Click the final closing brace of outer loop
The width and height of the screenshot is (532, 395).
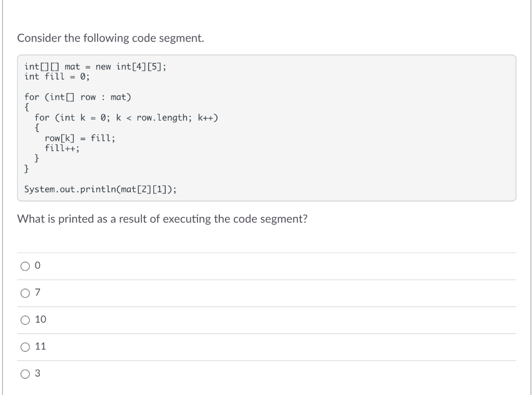(x=26, y=169)
